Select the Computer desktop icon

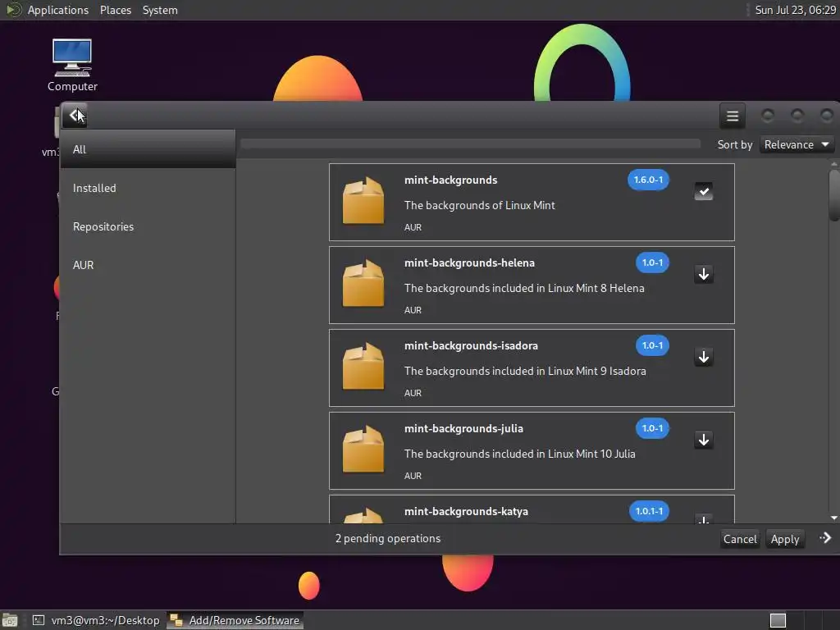click(72, 66)
